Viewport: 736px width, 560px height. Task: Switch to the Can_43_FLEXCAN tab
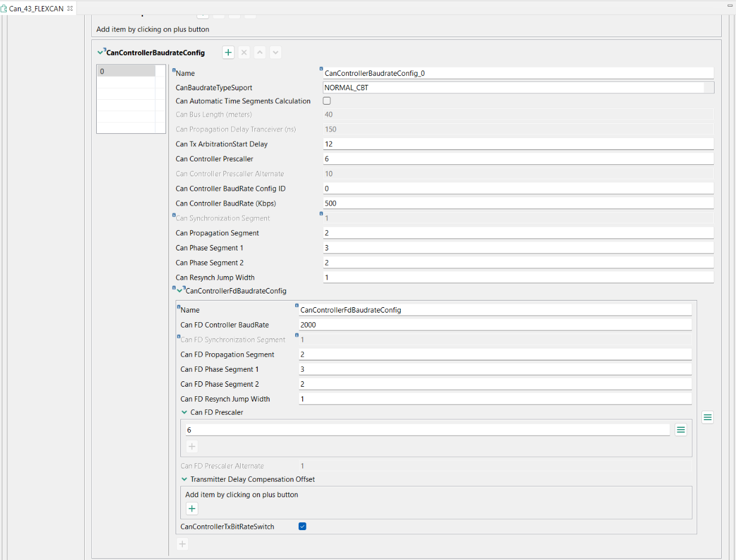(36, 8)
